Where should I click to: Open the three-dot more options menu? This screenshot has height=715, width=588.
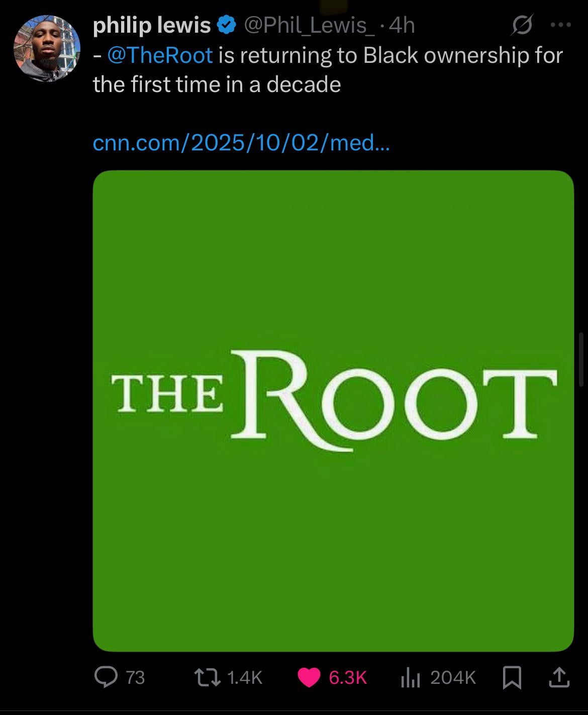(560, 25)
